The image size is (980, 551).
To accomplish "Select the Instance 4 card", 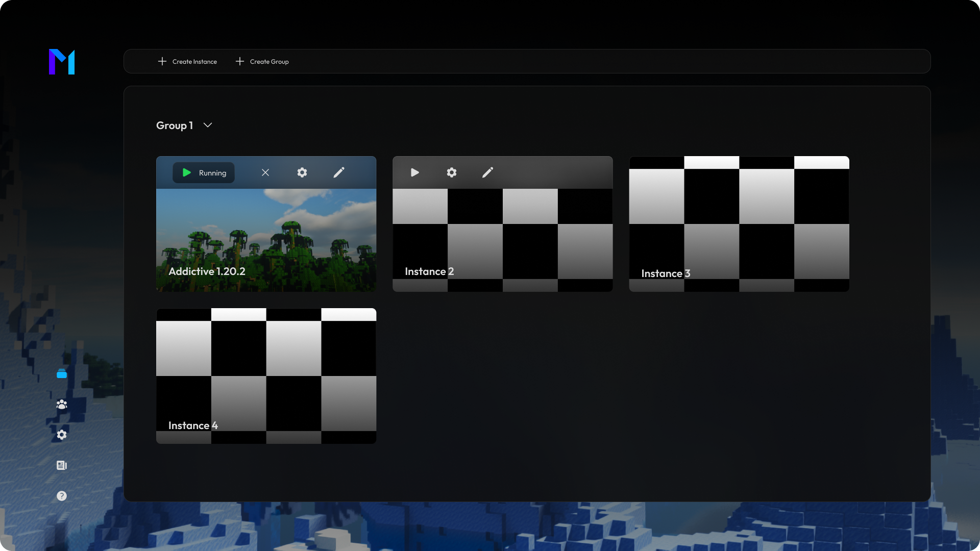I will 266,376.
